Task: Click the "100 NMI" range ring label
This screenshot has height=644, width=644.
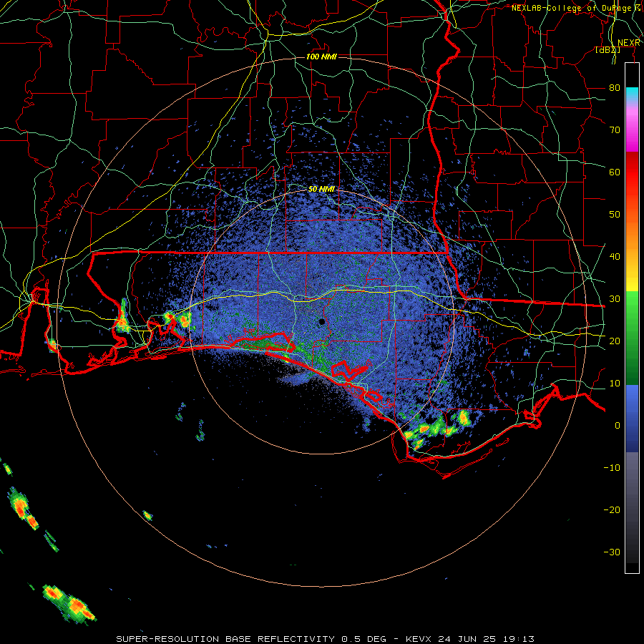Action: [321, 57]
